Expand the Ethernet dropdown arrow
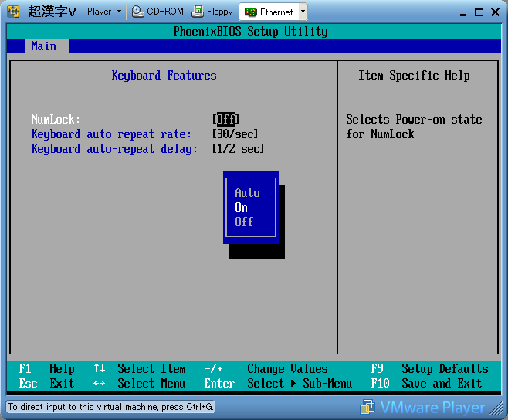Image resolution: width=508 pixels, height=420 pixels. pyautogui.click(x=302, y=12)
